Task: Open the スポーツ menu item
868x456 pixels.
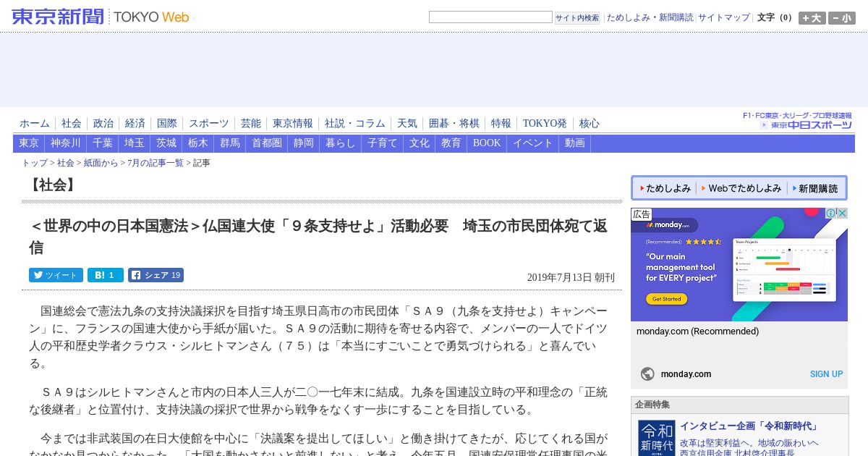Action: (x=209, y=124)
